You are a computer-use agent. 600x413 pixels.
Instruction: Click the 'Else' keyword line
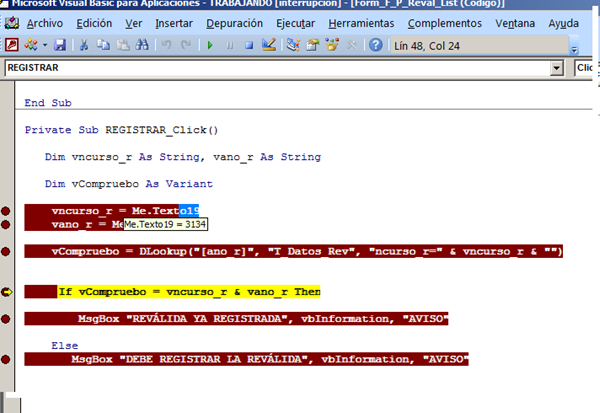(65, 346)
